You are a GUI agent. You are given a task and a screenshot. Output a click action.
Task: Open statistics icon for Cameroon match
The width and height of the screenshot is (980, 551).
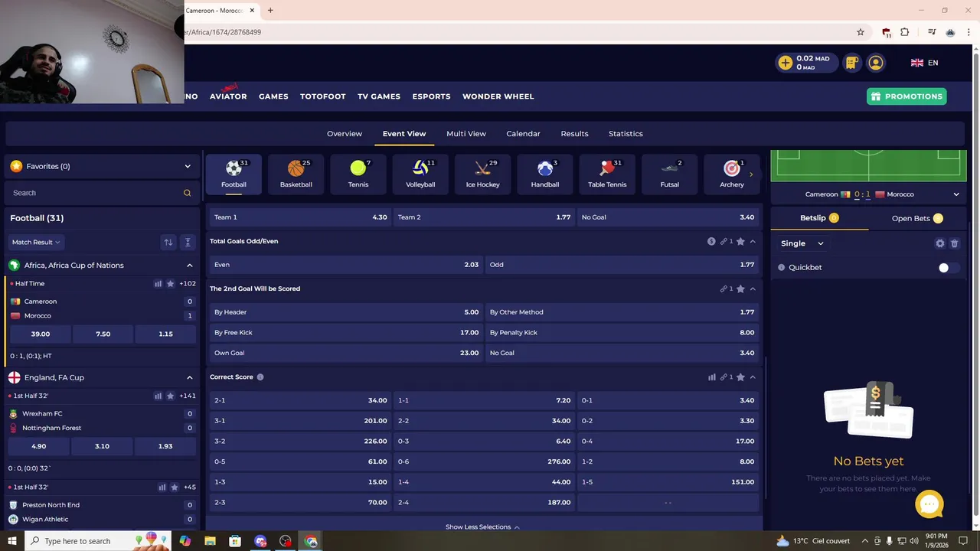tap(158, 283)
